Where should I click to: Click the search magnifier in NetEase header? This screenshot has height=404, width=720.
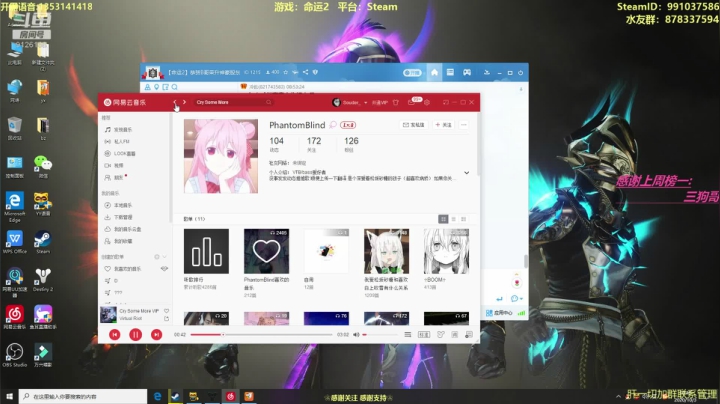click(269, 102)
